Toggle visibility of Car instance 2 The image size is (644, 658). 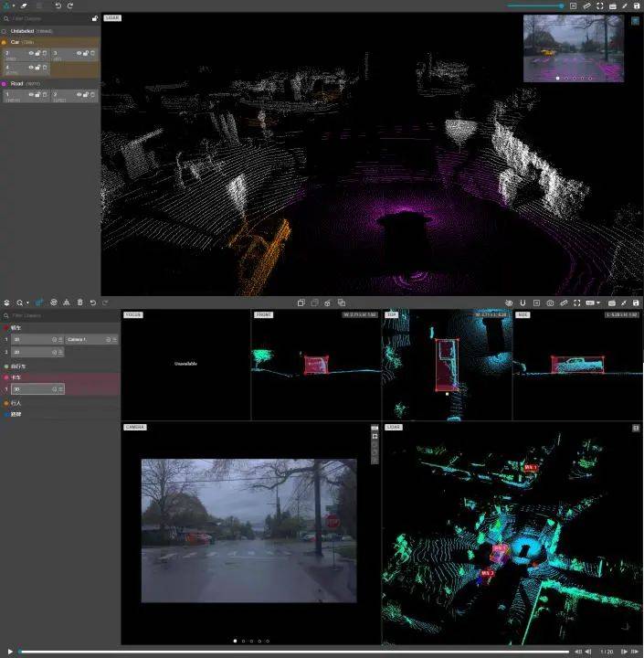pos(30,54)
